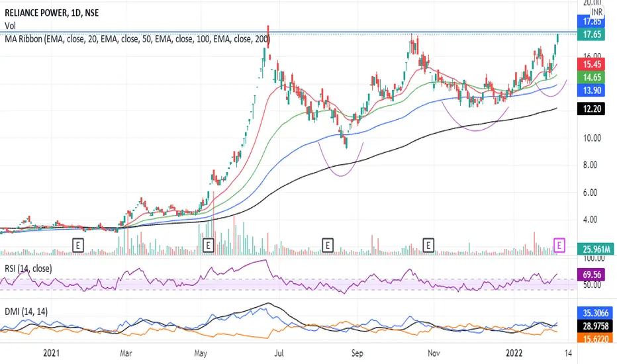Viewport: 617px width, 364px height.
Task: Click the Nov label on time axis
Action: (433, 353)
